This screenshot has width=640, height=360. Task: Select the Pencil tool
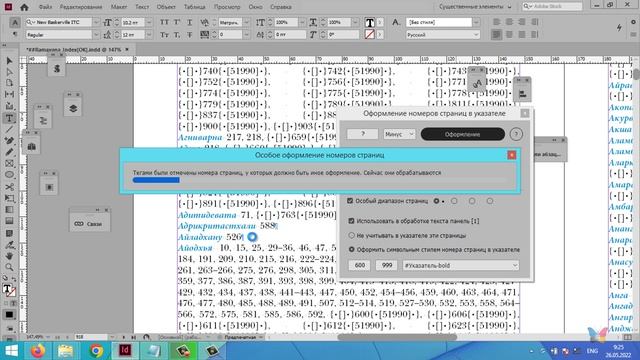(x=9, y=152)
